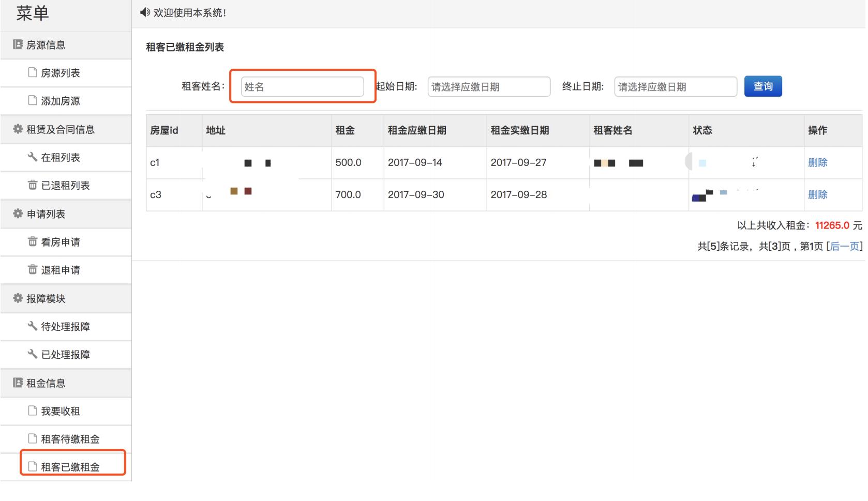
Task: Click the page icon next to 租客已缴租金
Action: click(33, 466)
